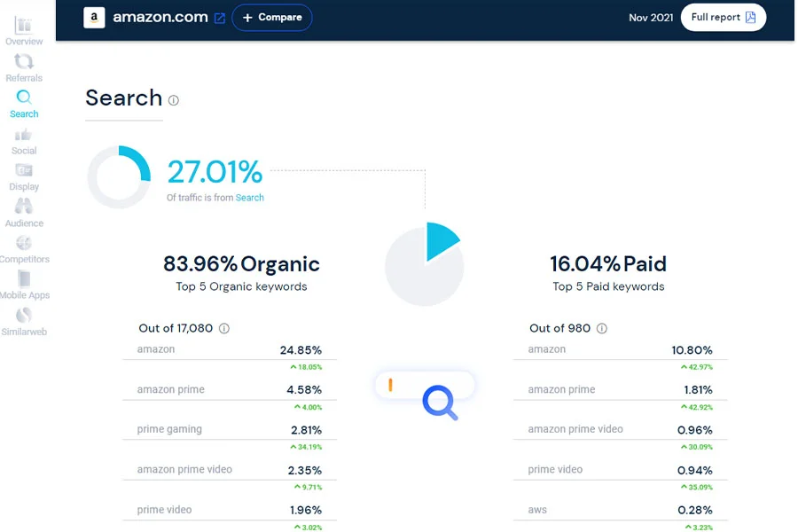Click the Nov 2021 date label
798x532 pixels.
[651, 18]
